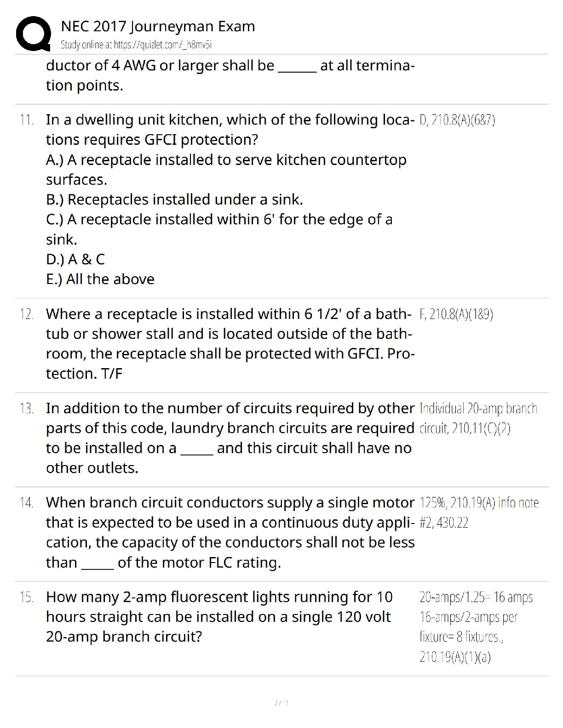The image size is (563, 728).
Task: Select question number 12 marker
Action: [26, 315]
